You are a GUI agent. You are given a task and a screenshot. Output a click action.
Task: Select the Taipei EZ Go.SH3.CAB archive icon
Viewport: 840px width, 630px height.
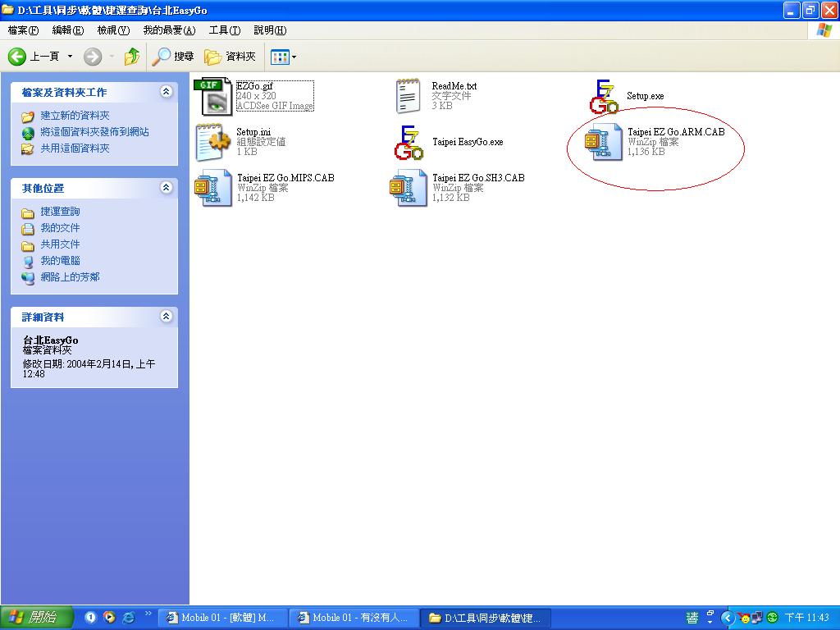click(409, 189)
